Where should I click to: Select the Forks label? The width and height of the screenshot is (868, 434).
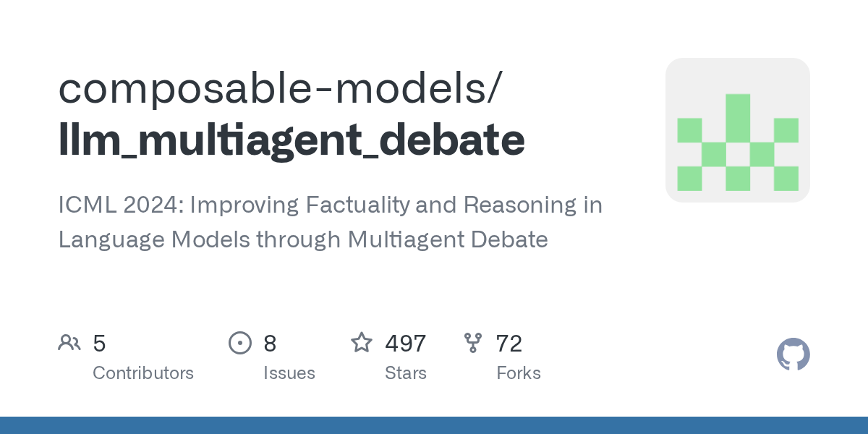518,373
